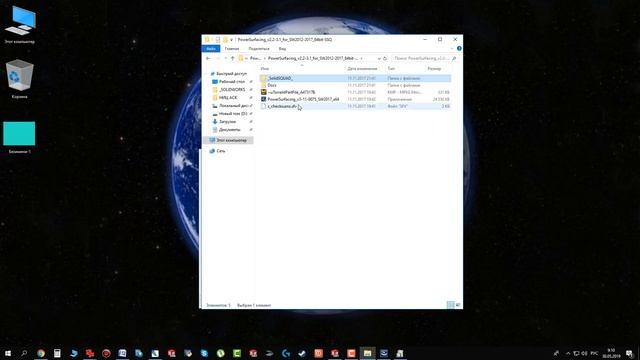640x360 pixels.
Task: Click the Explorer search field
Action: [x=424, y=58]
